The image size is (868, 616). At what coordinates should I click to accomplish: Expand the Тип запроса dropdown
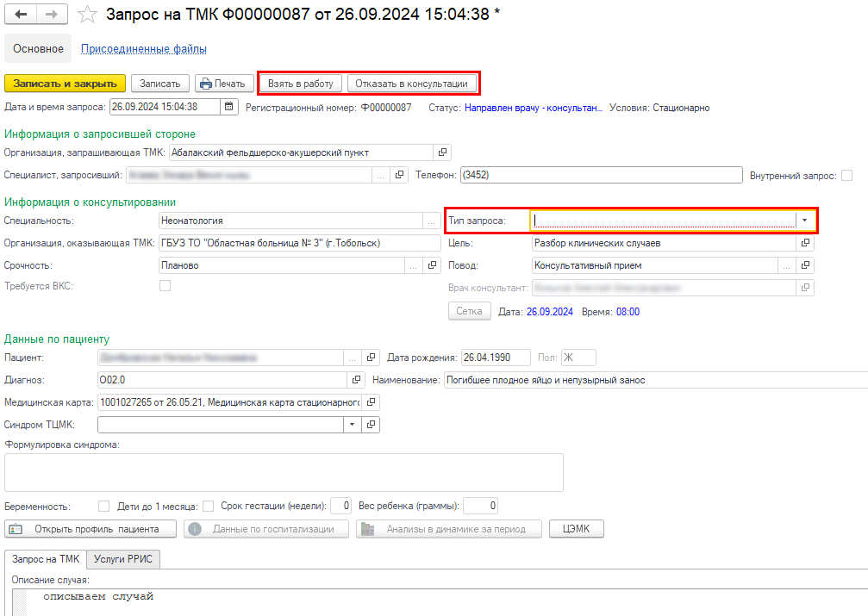click(805, 221)
